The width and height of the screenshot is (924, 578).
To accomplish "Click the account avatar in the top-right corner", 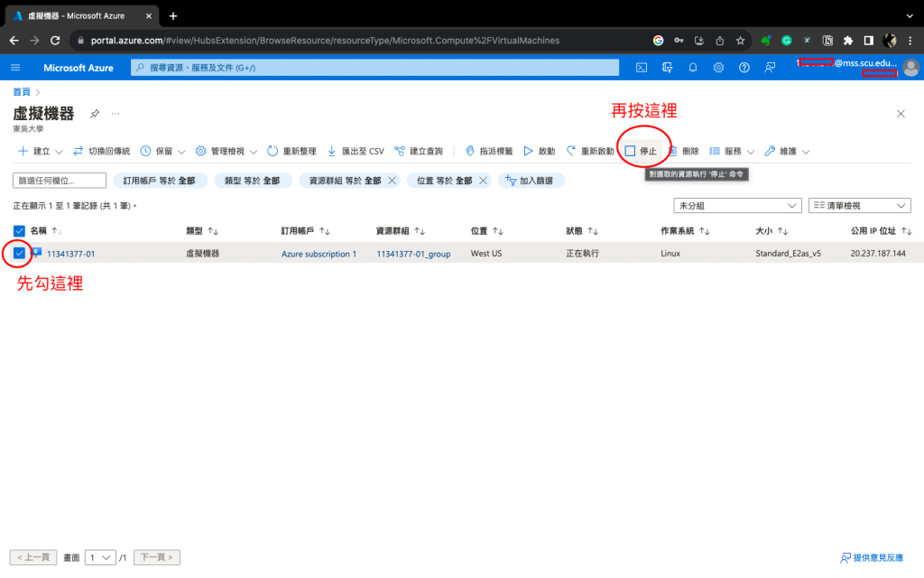I will click(x=910, y=68).
